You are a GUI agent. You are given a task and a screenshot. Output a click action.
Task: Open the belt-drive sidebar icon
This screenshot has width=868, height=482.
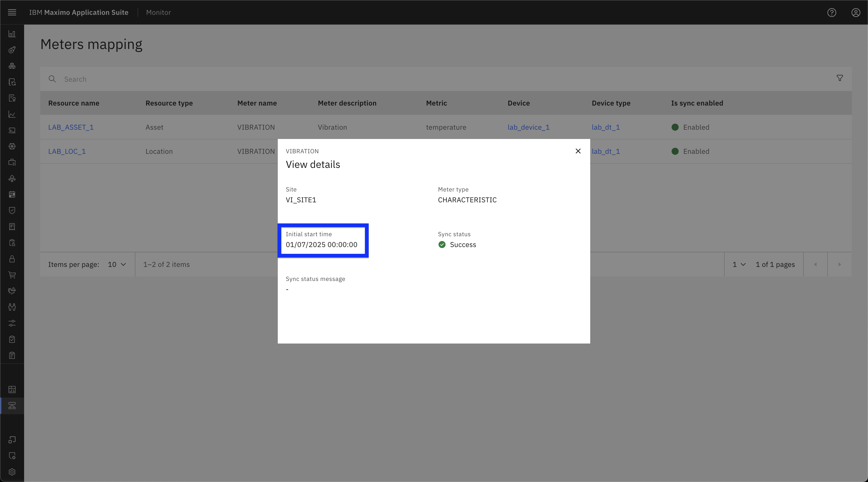[12, 50]
